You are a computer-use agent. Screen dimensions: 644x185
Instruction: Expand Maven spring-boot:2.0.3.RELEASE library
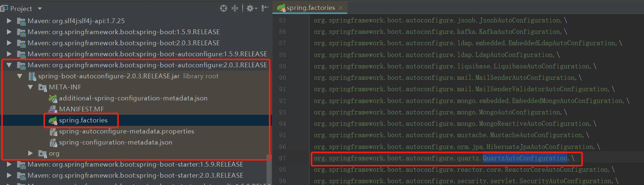9,43
